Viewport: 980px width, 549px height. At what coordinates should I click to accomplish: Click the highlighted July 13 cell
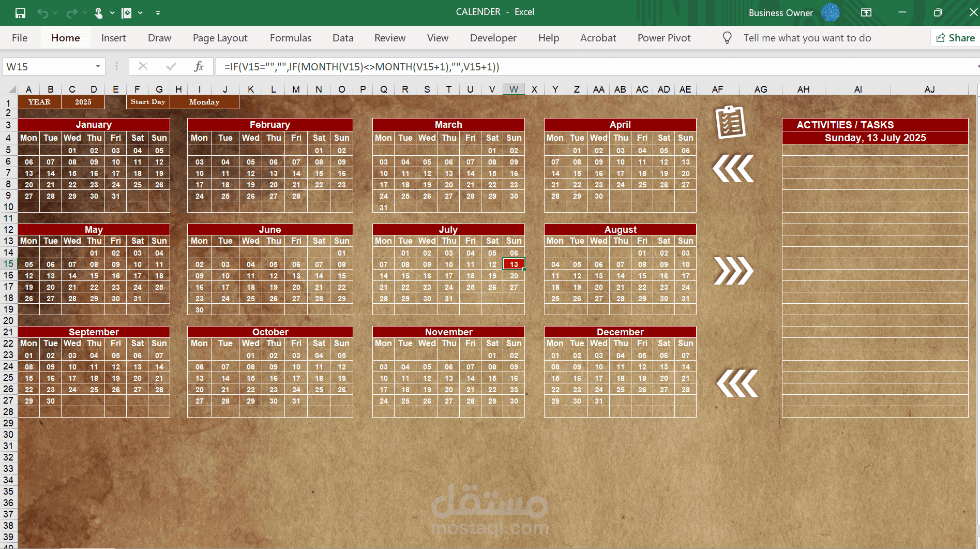click(514, 264)
